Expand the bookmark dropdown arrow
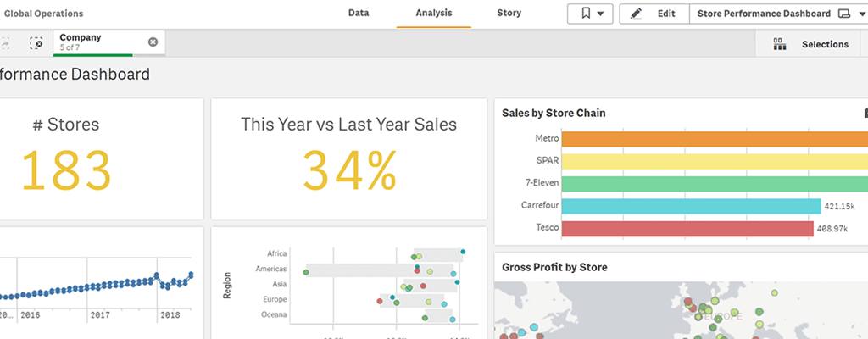The height and width of the screenshot is (339, 868). click(601, 14)
